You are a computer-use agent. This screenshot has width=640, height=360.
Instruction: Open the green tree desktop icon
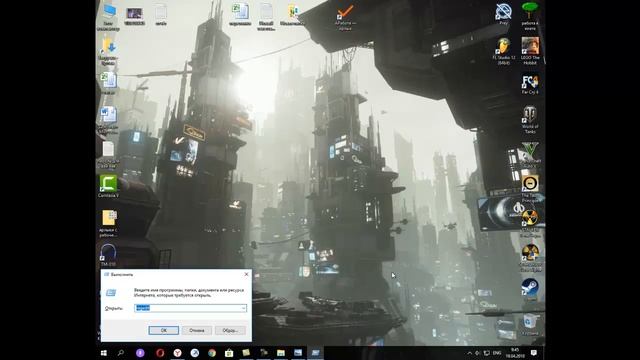click(x=530, y=16)
